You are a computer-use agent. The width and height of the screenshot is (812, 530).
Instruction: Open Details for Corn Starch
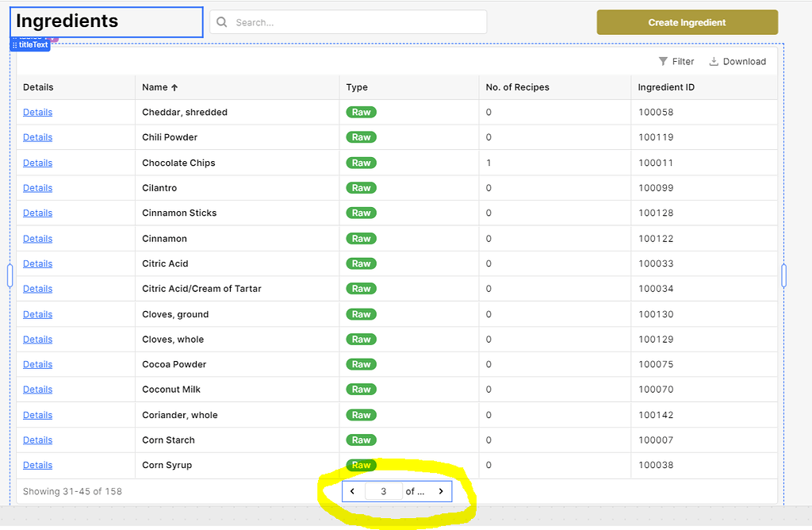37,440
